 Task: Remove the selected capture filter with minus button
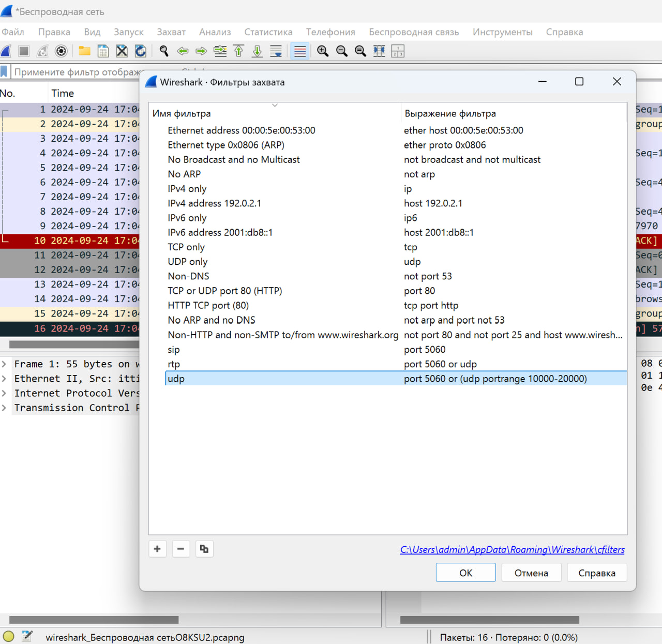tap(180, 549)
